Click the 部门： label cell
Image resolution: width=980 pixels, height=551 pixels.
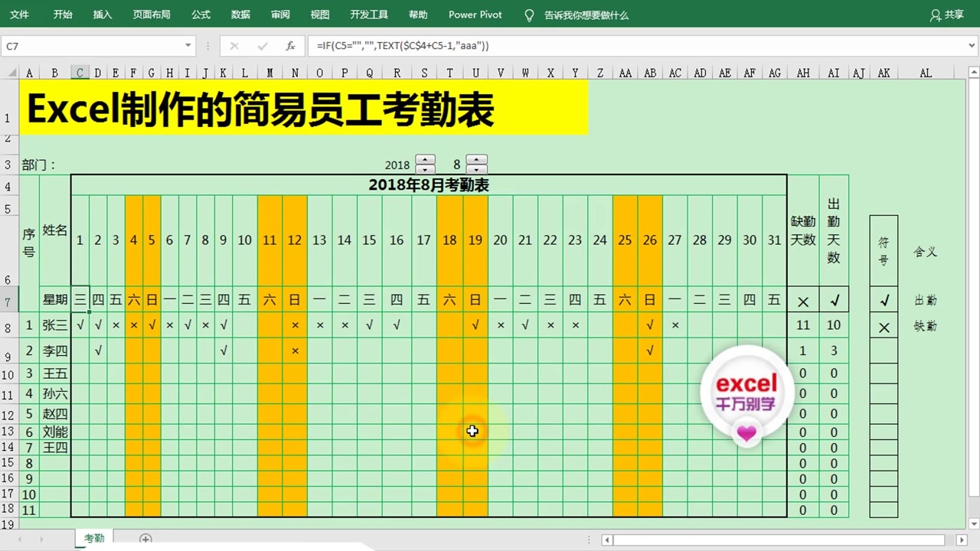(38, 165)
